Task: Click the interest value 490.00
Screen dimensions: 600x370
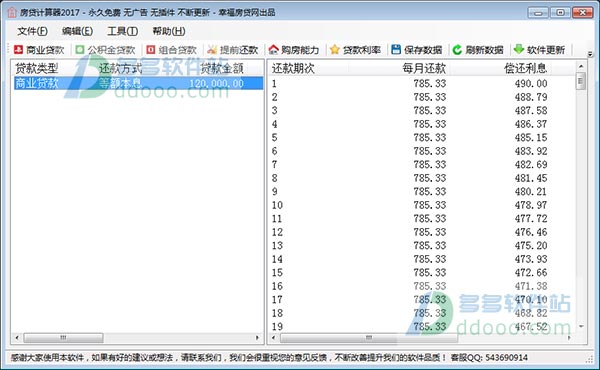Action: point(531,83)
